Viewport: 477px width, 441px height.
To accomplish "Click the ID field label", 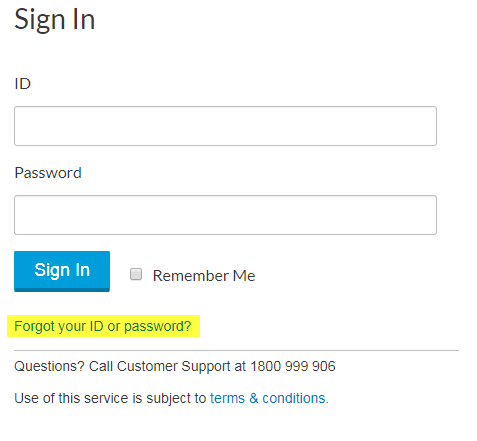I will [x=23, y=84].
